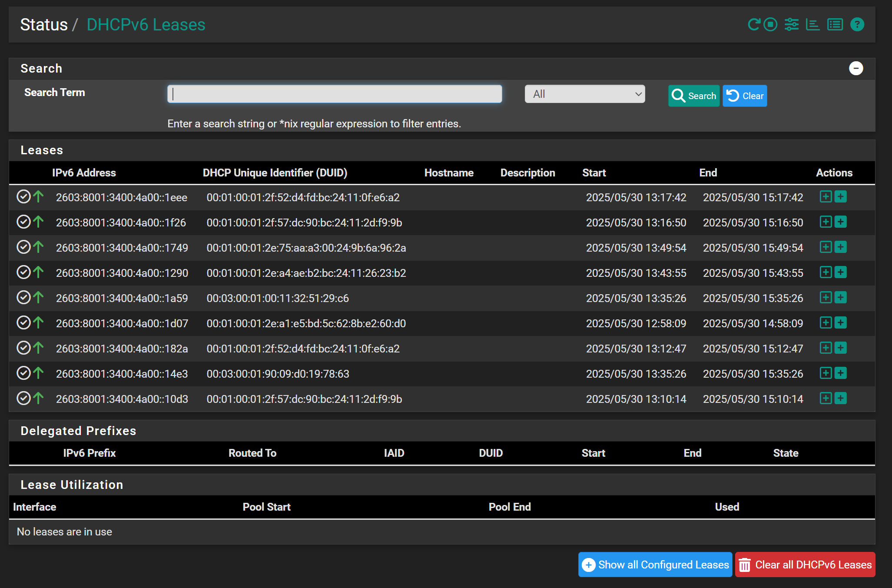This screenshot has height=588, width=892.
Task: Click the green Search button
Action: tap(694, 96)
